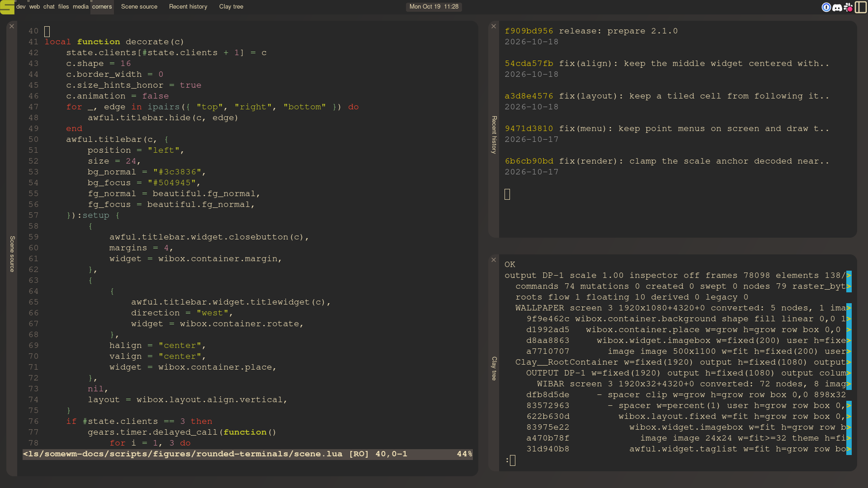The height and width of the screenshot is (488, 868).
Task: Open the 1Password tray icon
Action: 826,7
